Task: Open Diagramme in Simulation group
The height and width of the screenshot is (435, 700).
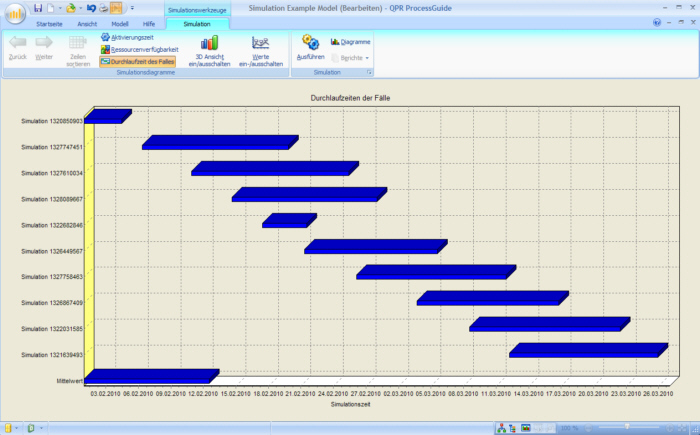Action: pyautogui.click(x=350, y=42)
